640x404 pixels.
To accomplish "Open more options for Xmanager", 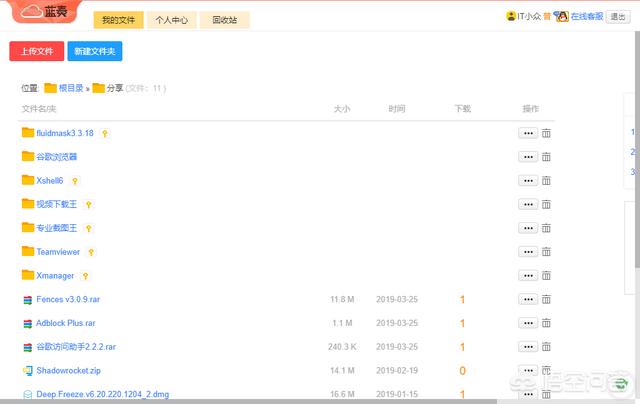I will (x=528, y=275).
